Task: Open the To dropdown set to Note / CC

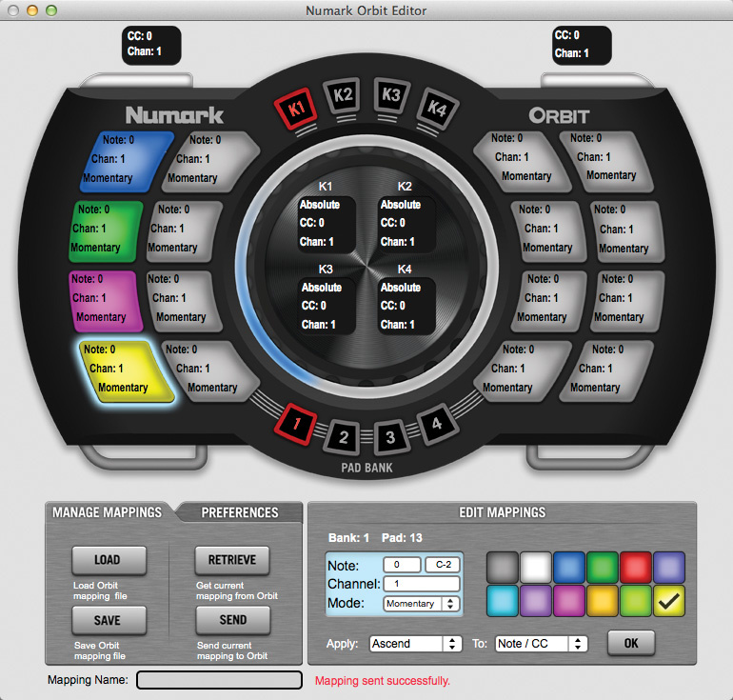Action: (x=542, y=644)
